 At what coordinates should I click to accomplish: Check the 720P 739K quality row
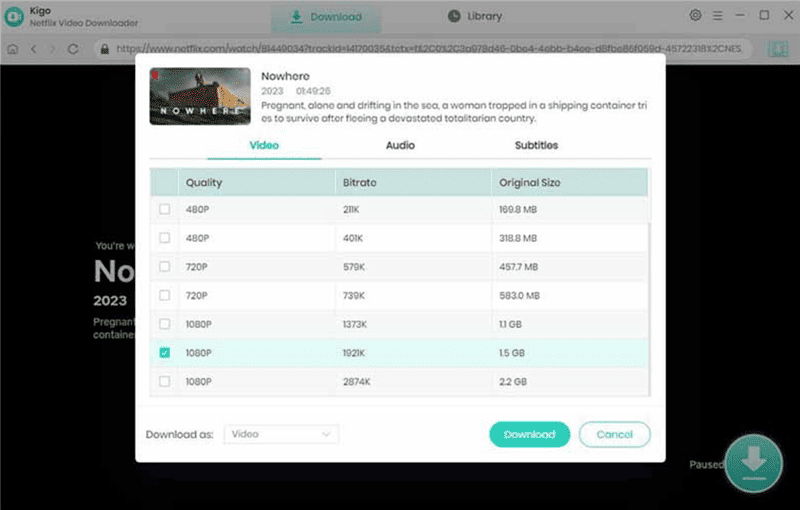164,295
